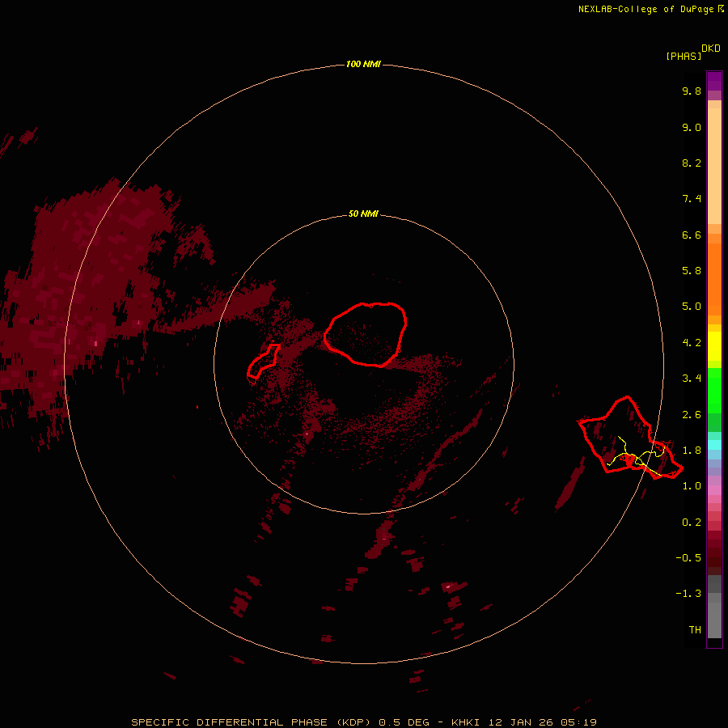Select the 5.8 scale value

[x=692, y=271]
